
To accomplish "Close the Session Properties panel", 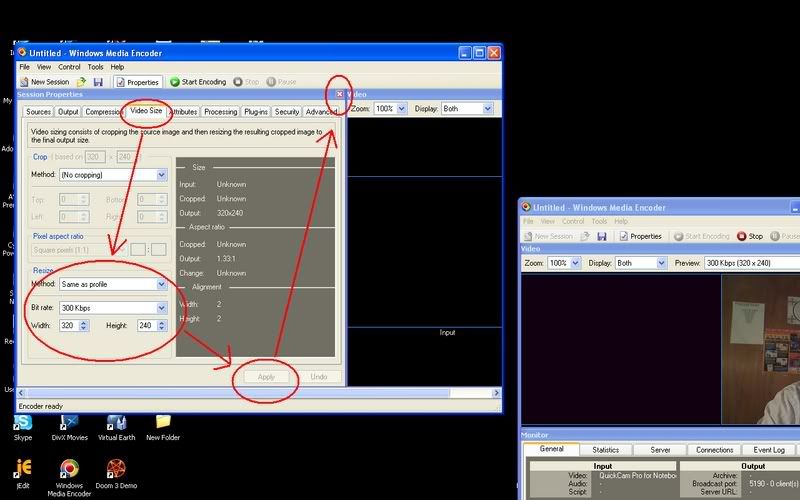I will tap(340, 94).
